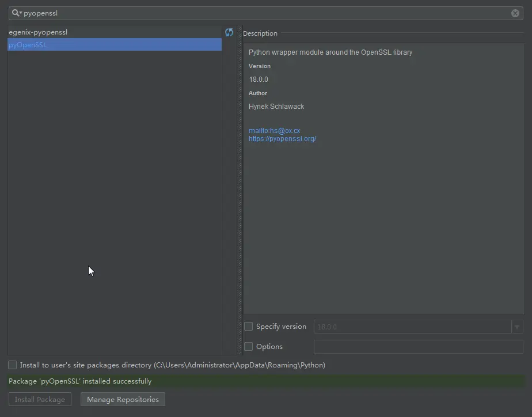Open the https://pyopenssl.org/ link
The height and width of the screenshot is (417, 532).
pos(282,139)
